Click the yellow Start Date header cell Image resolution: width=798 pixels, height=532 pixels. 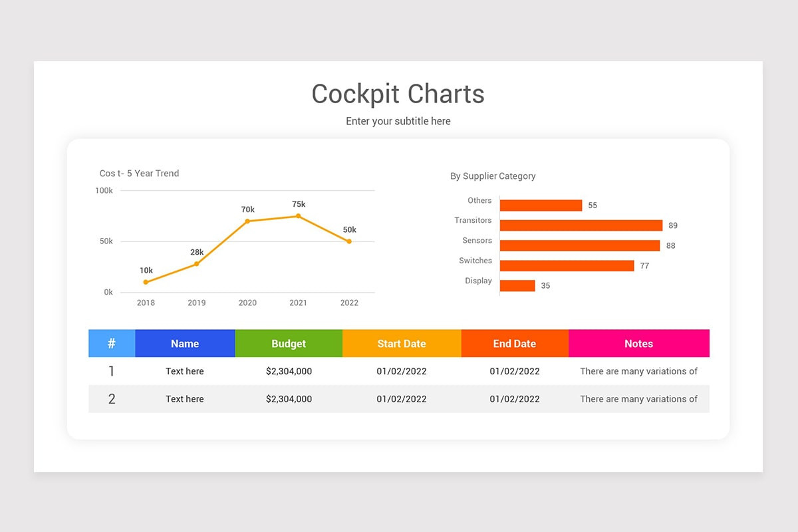click(x=402, y=343)
